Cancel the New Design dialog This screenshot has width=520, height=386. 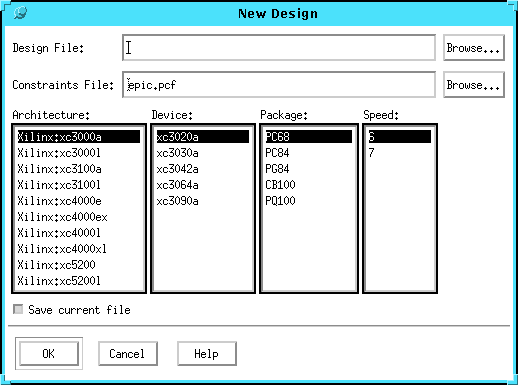128,354
